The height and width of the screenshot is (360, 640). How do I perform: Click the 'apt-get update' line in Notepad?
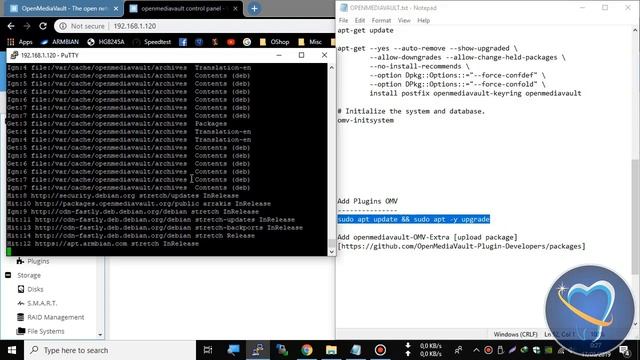366,30
